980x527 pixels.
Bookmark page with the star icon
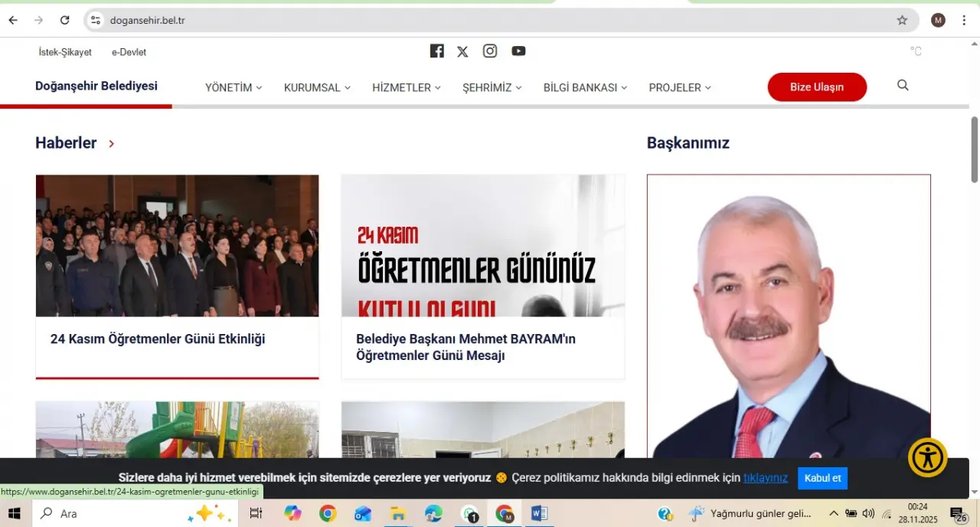click(902, 21)
